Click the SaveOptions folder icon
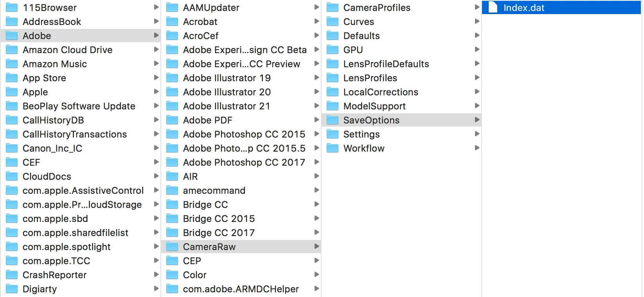The image size is (644, 297). pos(333,120)
